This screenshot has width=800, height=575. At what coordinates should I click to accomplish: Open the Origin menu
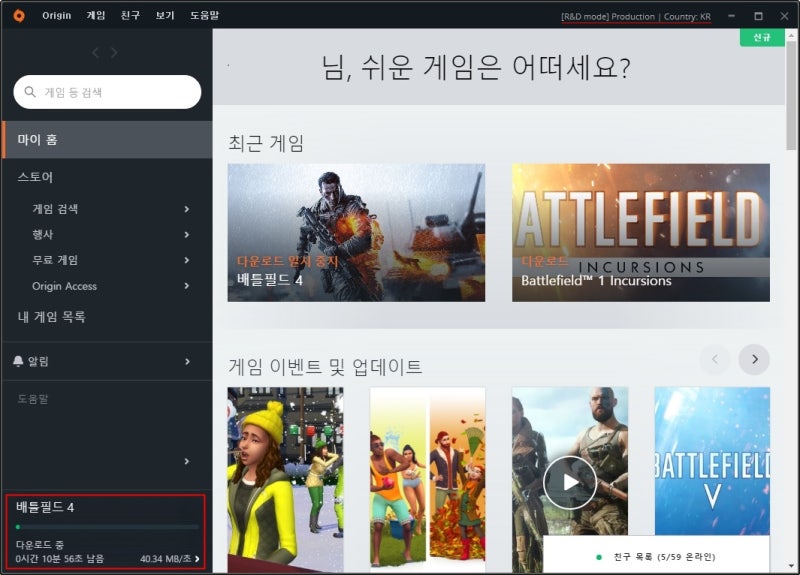(56, 16)
